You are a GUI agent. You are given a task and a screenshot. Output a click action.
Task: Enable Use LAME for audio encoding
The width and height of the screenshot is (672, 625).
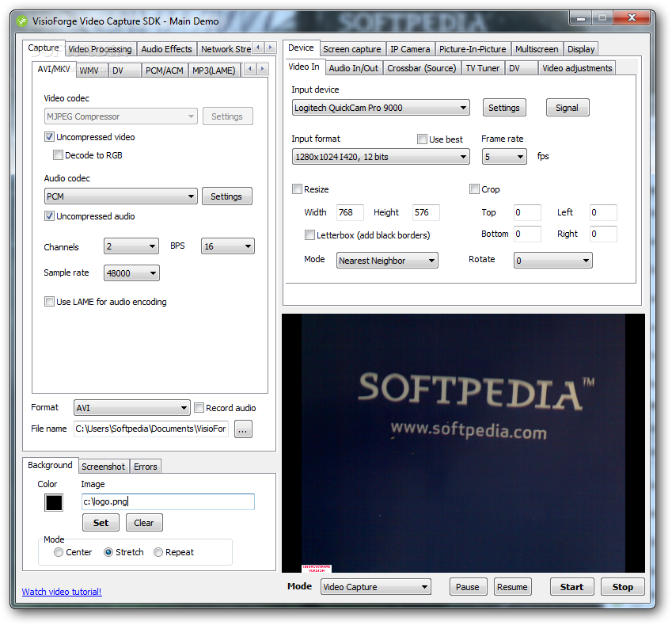click(49, 302)
